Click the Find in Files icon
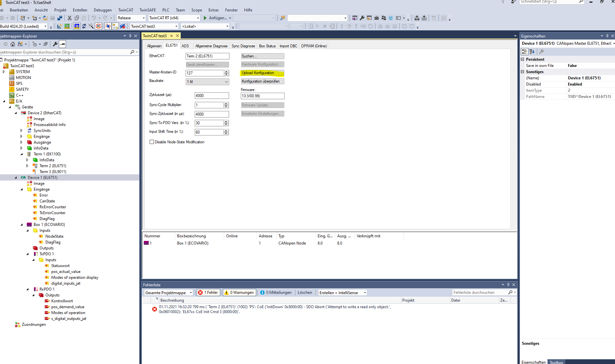 (283, 18)
